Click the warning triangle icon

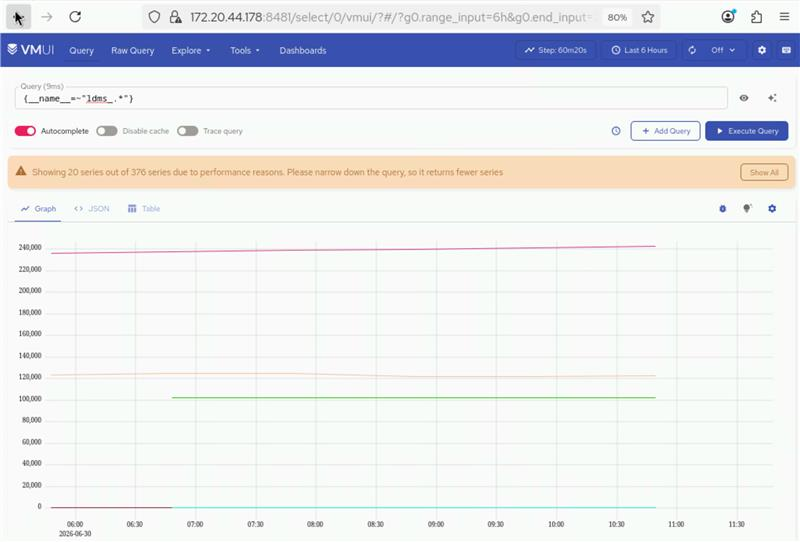tap(21, 171)
